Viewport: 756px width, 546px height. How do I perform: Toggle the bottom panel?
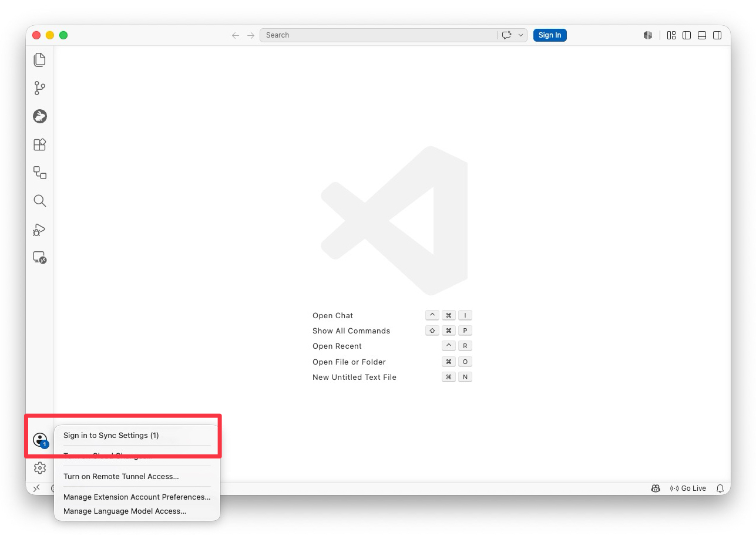coord(702,35)
